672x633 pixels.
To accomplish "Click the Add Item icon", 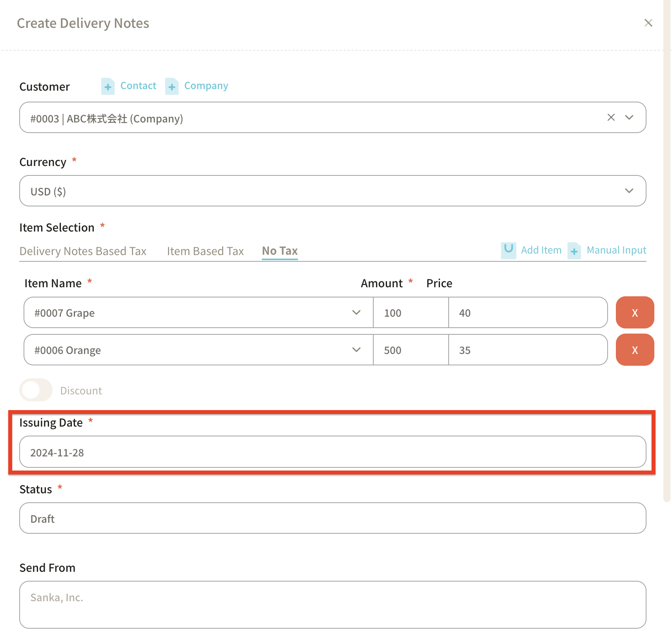I will pyautogui.click(x=508, y=250).
